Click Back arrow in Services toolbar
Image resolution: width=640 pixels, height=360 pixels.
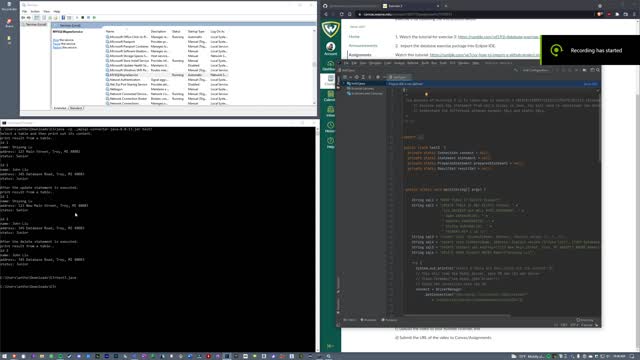[23, 18]
